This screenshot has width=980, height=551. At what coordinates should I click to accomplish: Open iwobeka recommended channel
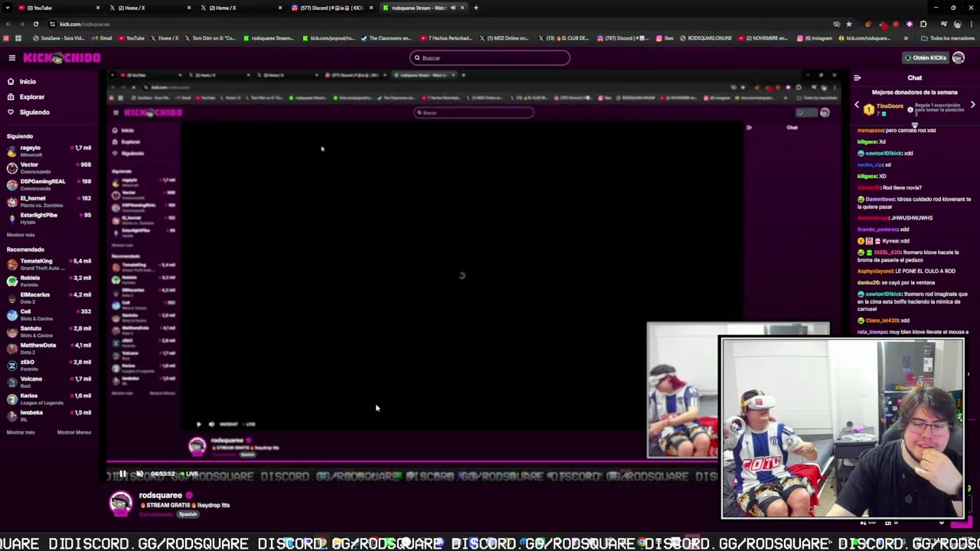point(49,416)
